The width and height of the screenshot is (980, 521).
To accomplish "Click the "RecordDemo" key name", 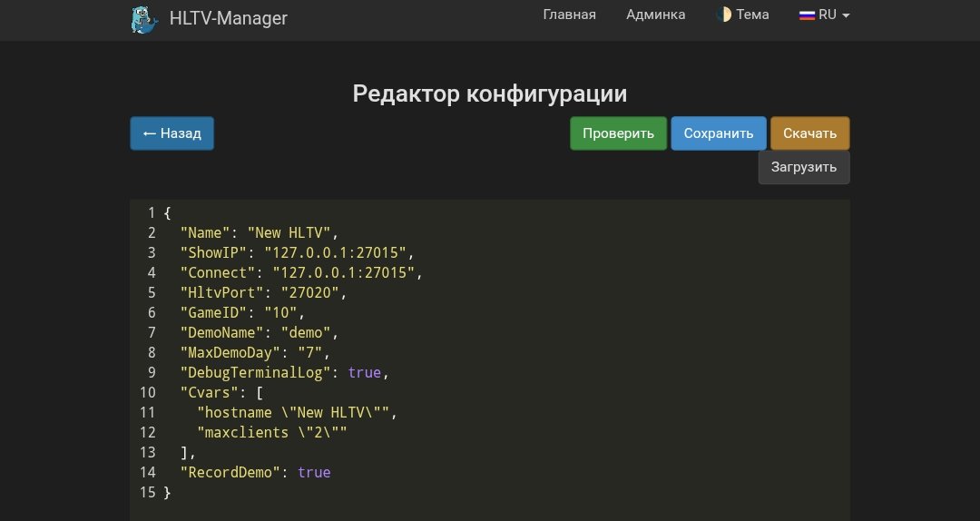I will [x=230, y=473].
